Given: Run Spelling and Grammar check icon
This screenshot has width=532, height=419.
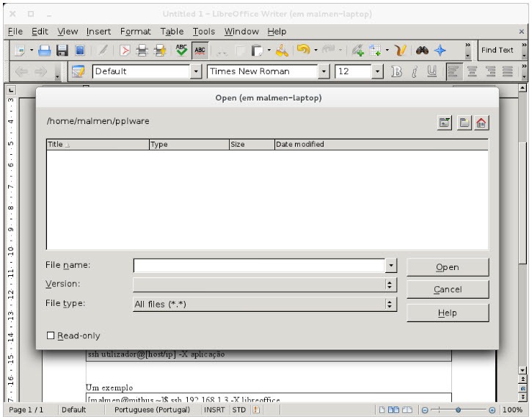Looking at the screenshot, I should (181, 50).
